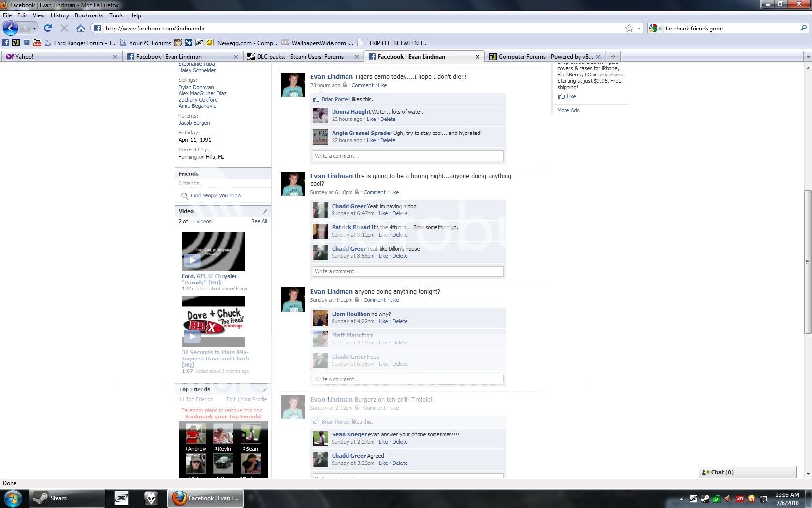This screenshot has width=812, height=508.
Task: Open the File menu
Action: (7, 15)
